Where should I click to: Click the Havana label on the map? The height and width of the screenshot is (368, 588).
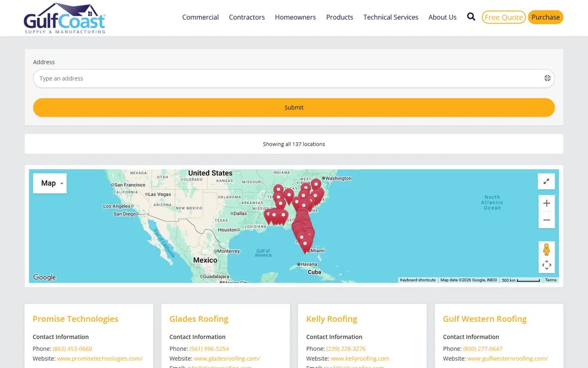pyautogui.click(x=309, y=264)
